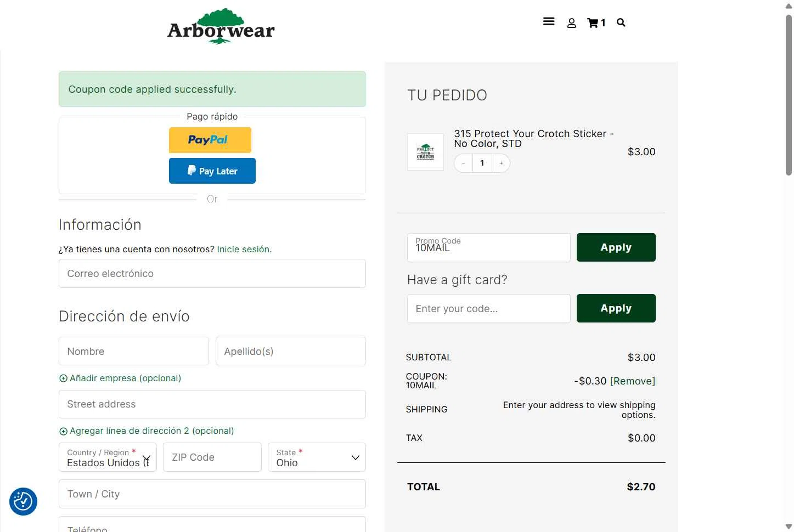The height and width of the screenshot is (532, 794).
Task: Click the quantity value field for sticker
Action: click(x=482, y=163)
